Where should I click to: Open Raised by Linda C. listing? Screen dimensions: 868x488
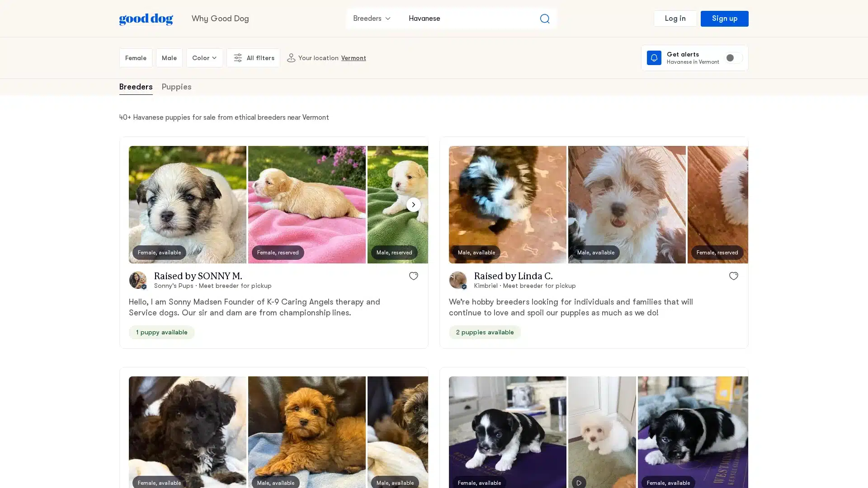point(513,276)
